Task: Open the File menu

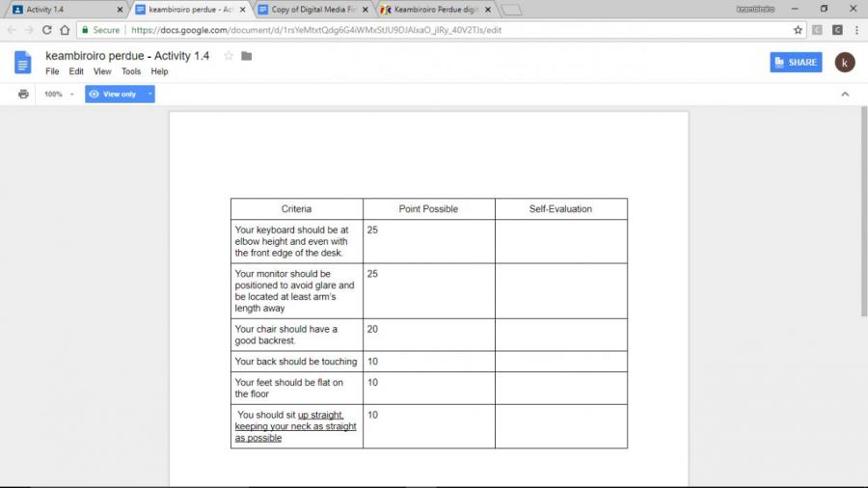Action: (x=52, y=71)
